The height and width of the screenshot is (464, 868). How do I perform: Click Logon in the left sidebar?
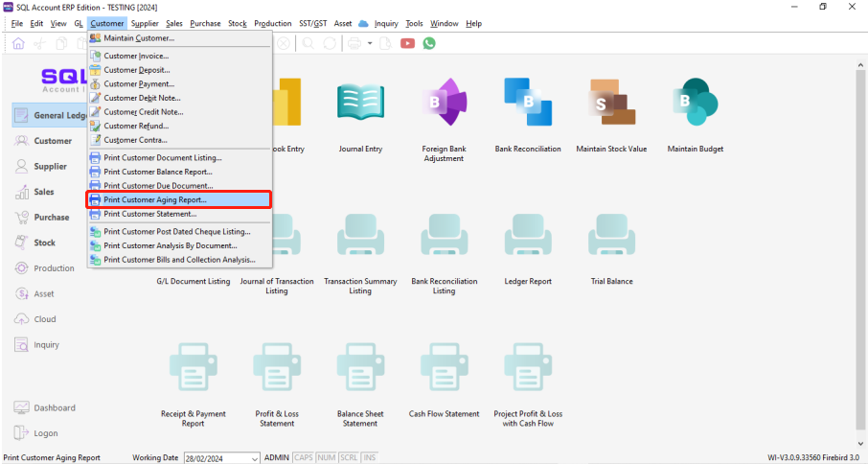(45, 433)
